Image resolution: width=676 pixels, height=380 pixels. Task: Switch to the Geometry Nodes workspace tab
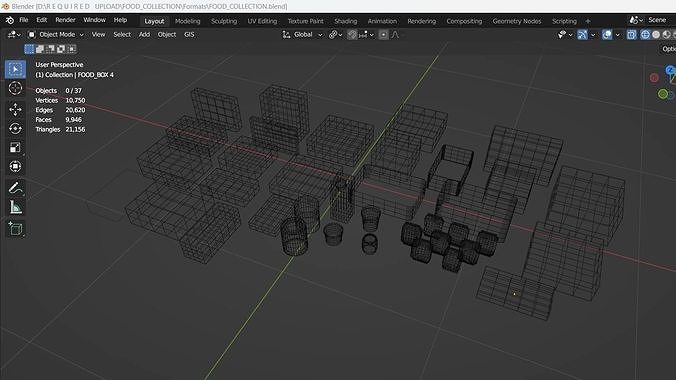[516, 21]
